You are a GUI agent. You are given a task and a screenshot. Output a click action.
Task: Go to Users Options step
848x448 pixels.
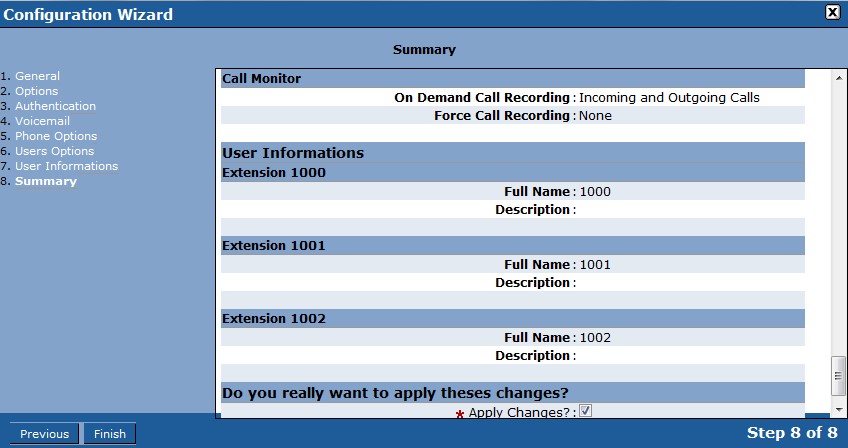(54, 151)
